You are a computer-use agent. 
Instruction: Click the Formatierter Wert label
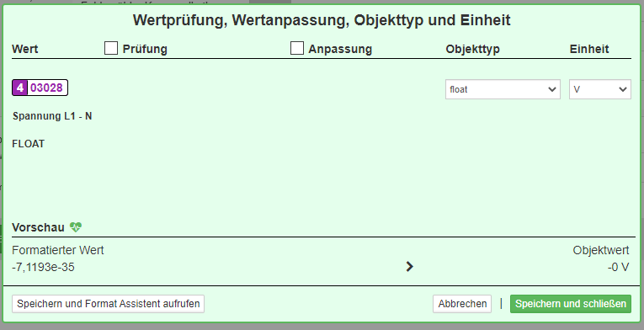[58, 250]
